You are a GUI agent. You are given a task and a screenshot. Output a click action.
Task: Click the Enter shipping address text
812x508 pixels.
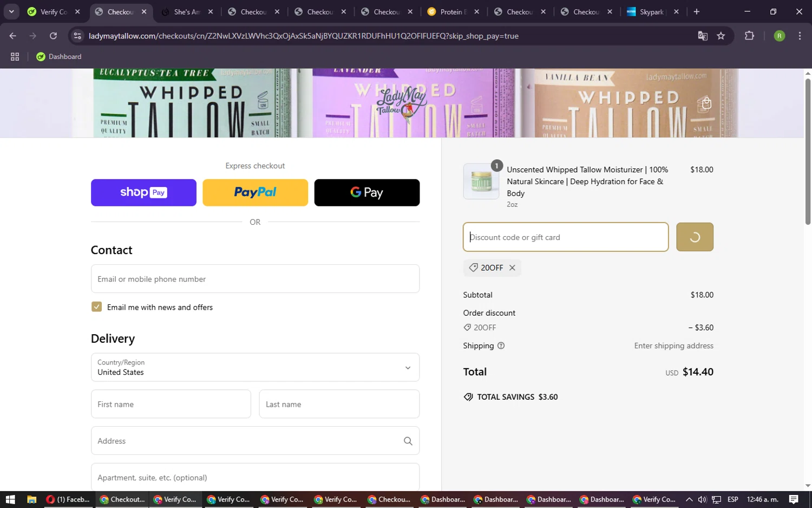(674, 346)
